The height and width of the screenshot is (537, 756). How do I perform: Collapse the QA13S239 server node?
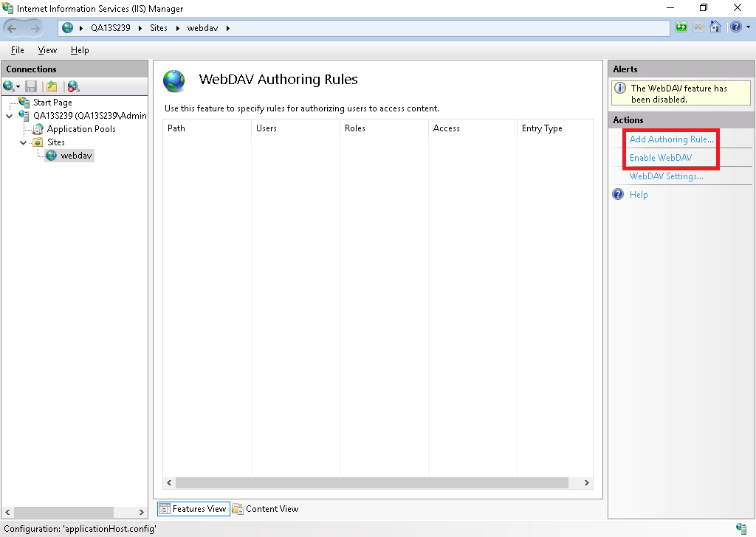[9, 115]
